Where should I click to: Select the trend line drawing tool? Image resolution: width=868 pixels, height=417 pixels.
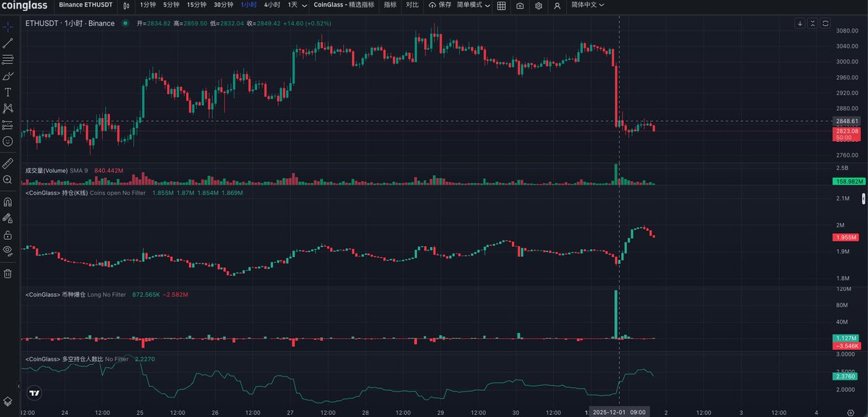click(8, 43)
